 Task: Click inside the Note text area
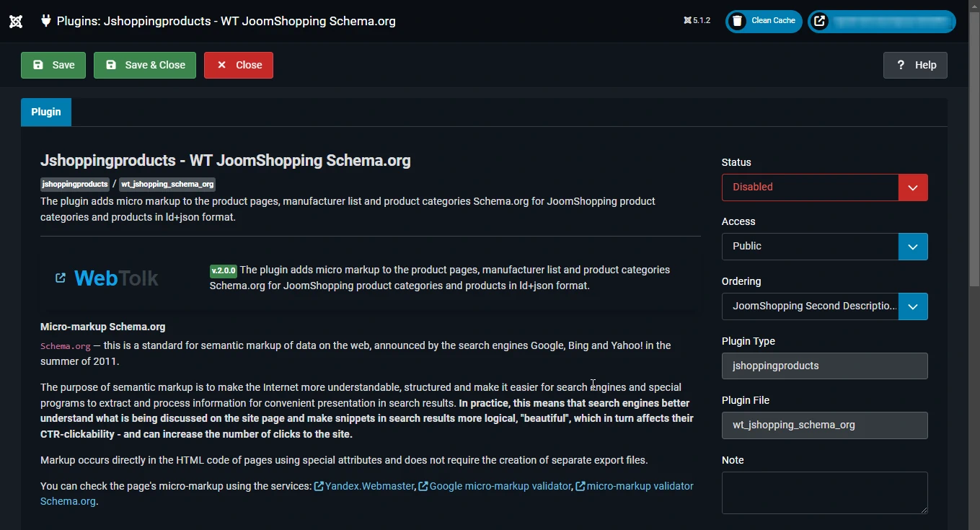click(824, 493)
